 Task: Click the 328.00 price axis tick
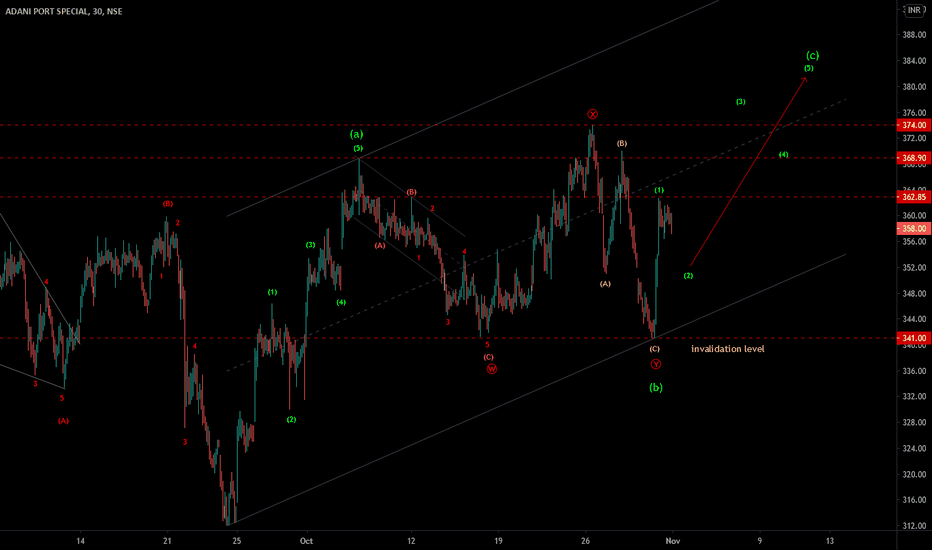[x=914, y=423]
